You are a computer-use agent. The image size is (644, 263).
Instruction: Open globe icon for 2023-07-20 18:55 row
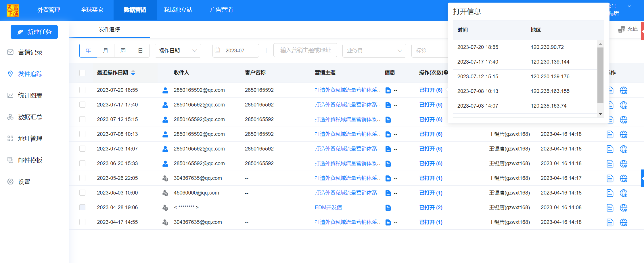624,90
